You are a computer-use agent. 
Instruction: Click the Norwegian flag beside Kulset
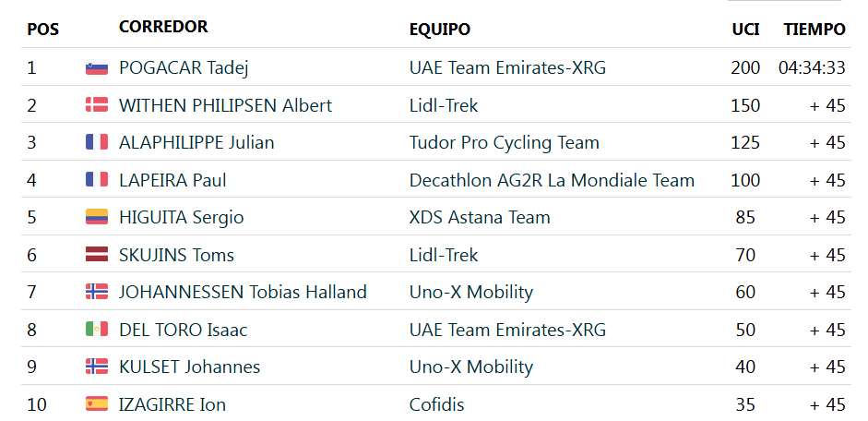[x=96, y=367]
